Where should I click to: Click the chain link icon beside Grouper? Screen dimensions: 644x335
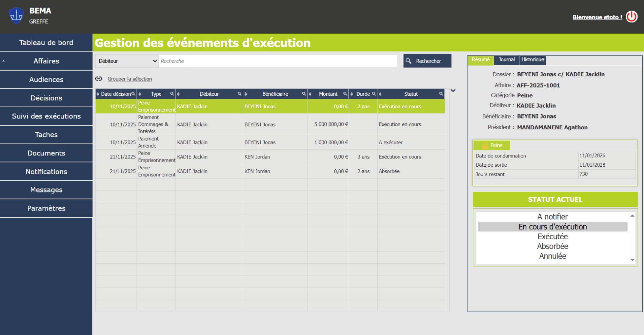point(99,79)
